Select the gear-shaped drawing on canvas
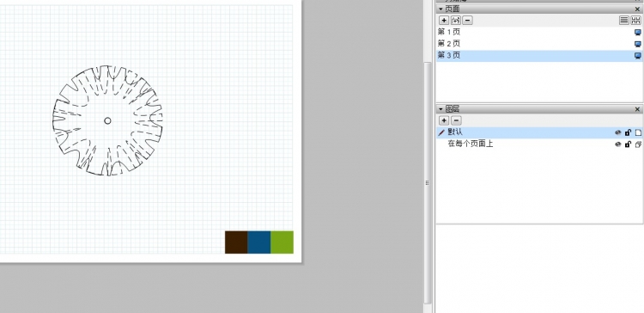Image resolution: width=644 pixels, height=313 pixels. (107, 120)
